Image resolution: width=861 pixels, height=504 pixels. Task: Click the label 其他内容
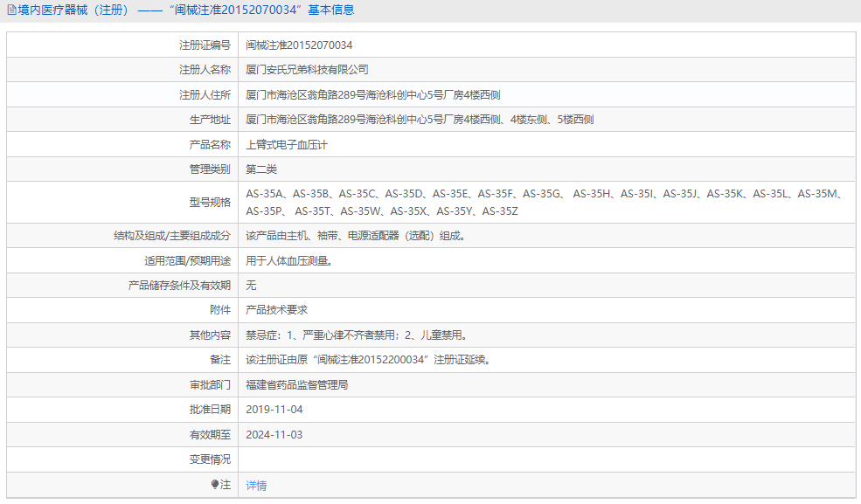(210, 335)
